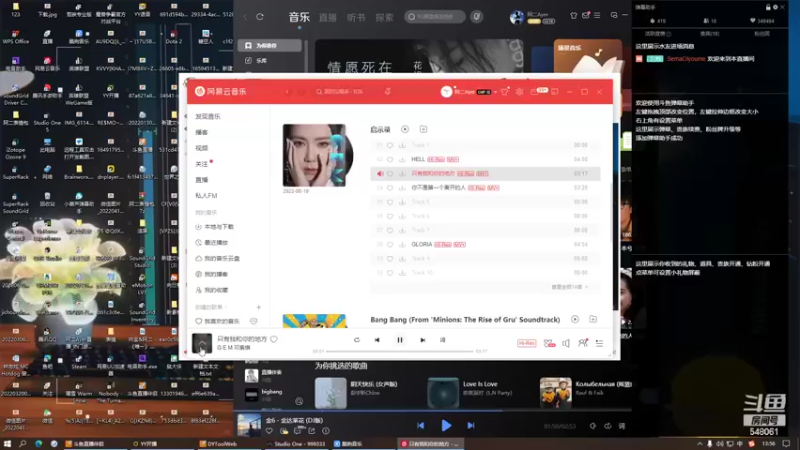The width and height of the screenshot is (800, 450).
Task: Select 探索 tab in Kugou window
Action: click(x=384, y=17)
